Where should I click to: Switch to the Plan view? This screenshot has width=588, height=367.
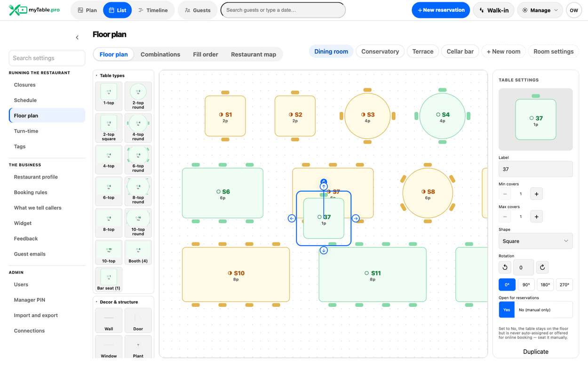point(87,10)
